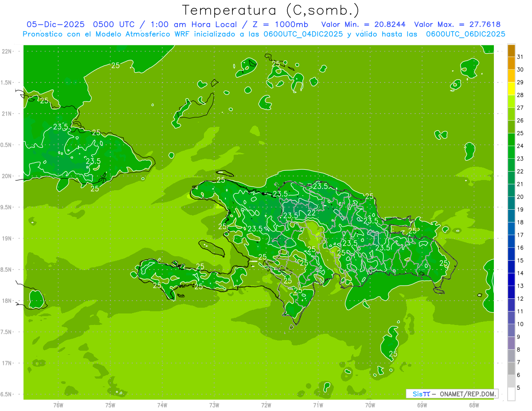Click legend swatch between 30 and 31
Screen dimensions: 532x411
(511, 63)
